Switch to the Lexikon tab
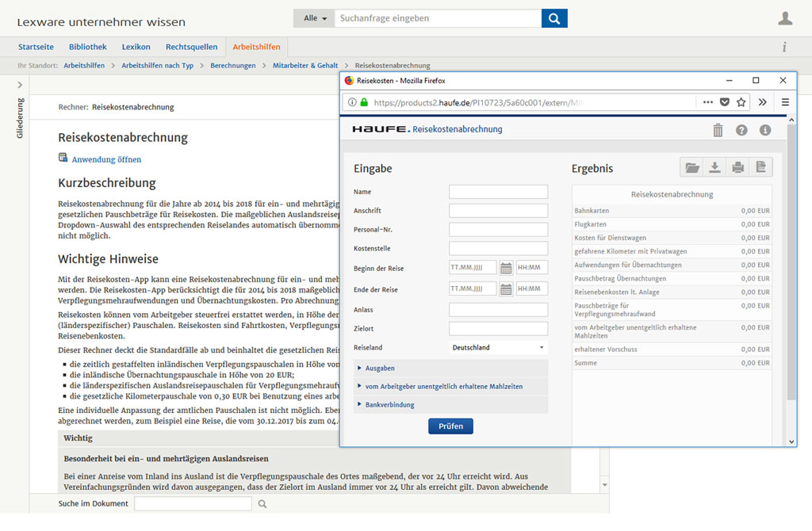 coord(136,47)
